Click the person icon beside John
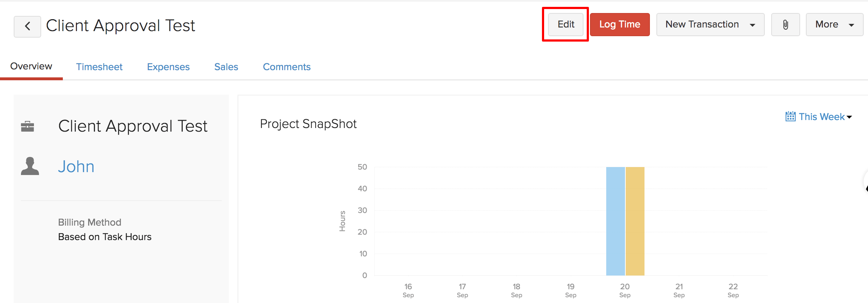 (x=30, y=166)
